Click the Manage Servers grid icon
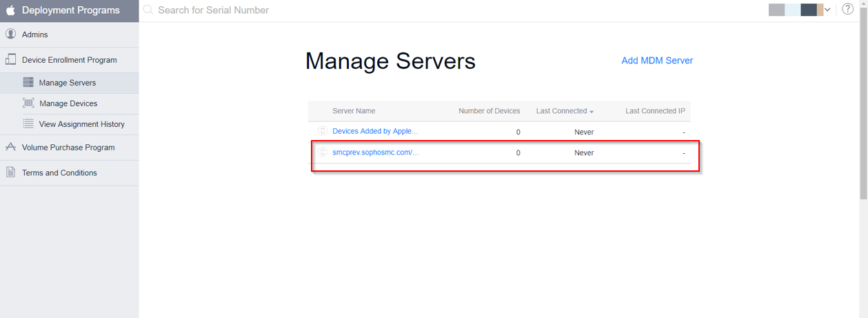This screenshot has width=868, height=318. tap(28, 83)
